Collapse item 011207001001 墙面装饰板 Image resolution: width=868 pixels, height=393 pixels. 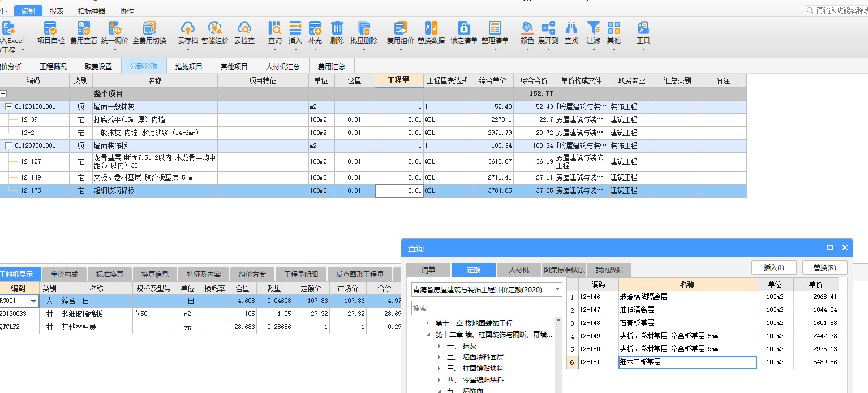coord(9,146)
